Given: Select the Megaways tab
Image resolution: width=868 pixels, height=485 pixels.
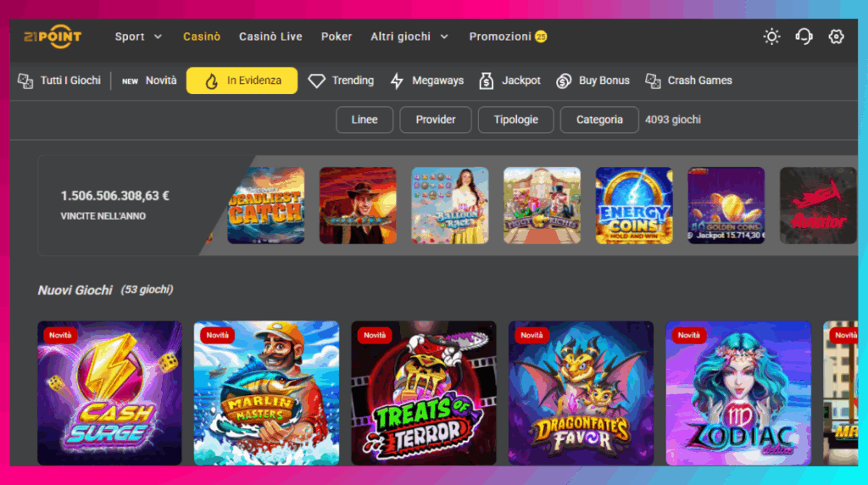Looking at the screenshot, I should click(x=427, y=81).
